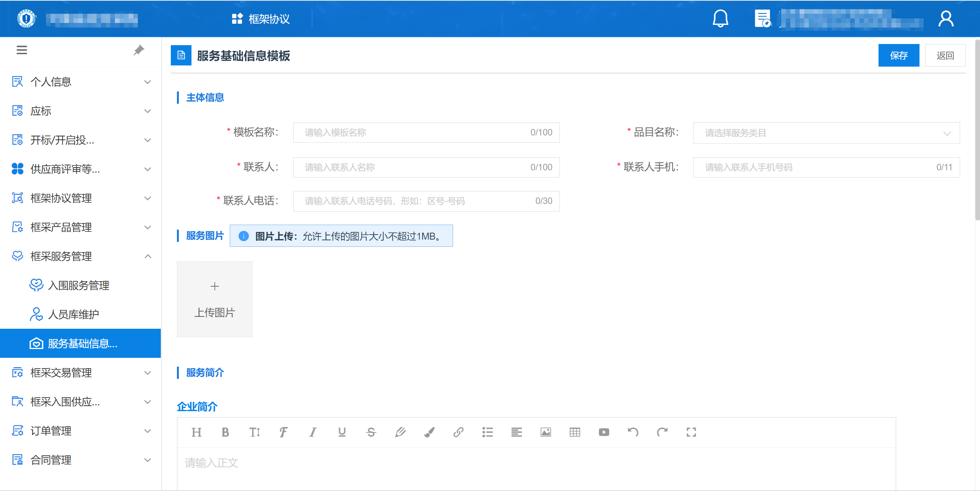Open 人员库维护 submenu item
980x491 pixels.
[80, 315]
